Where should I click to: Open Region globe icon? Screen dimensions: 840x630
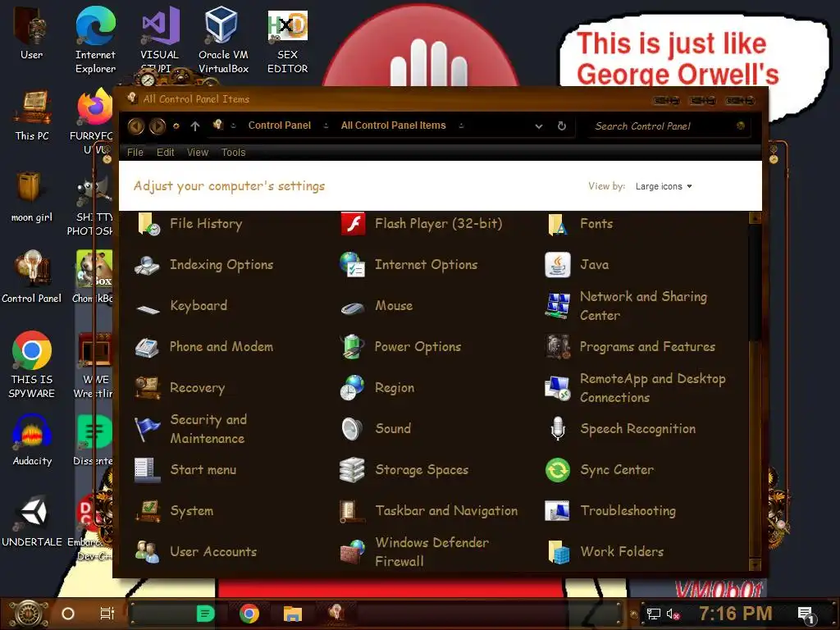pos(353,388)
